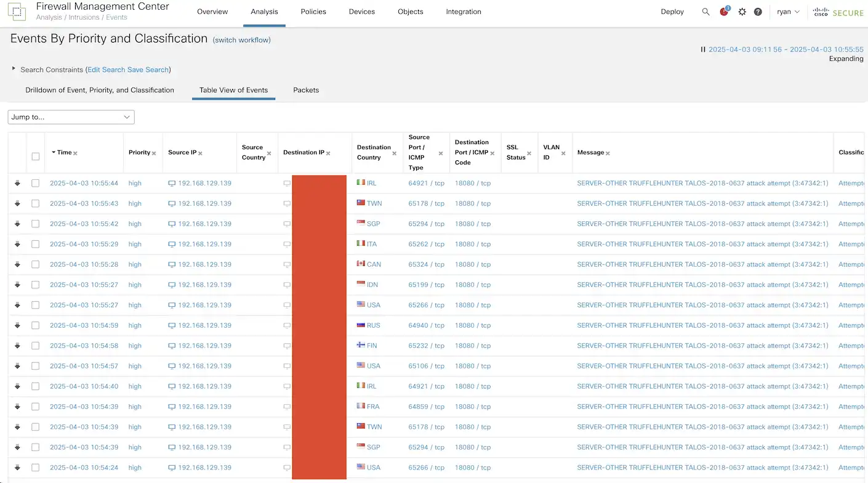
Task: Check the checkbox for the 10:54:24 event
Action: click(35, 468)
